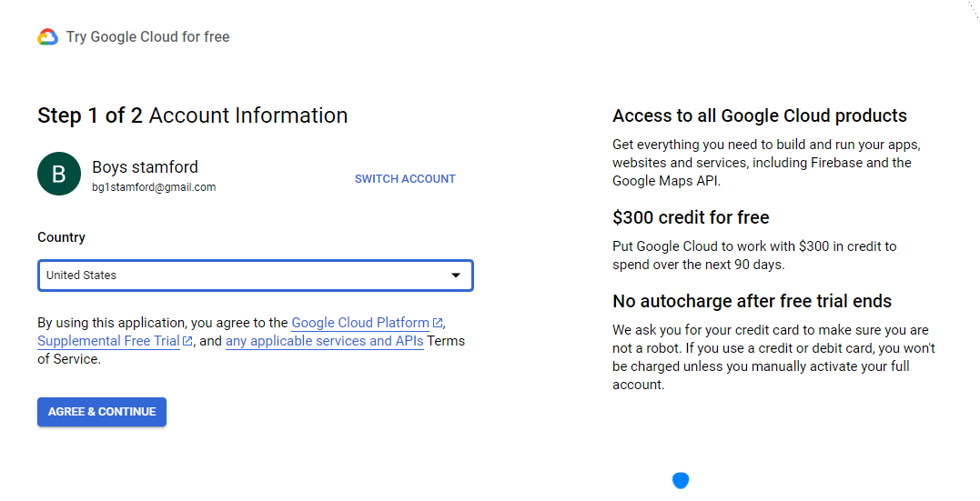Screen dimensions: 980x501
Task: Expand the Country dropdown arrow
Action: (456, 276)
